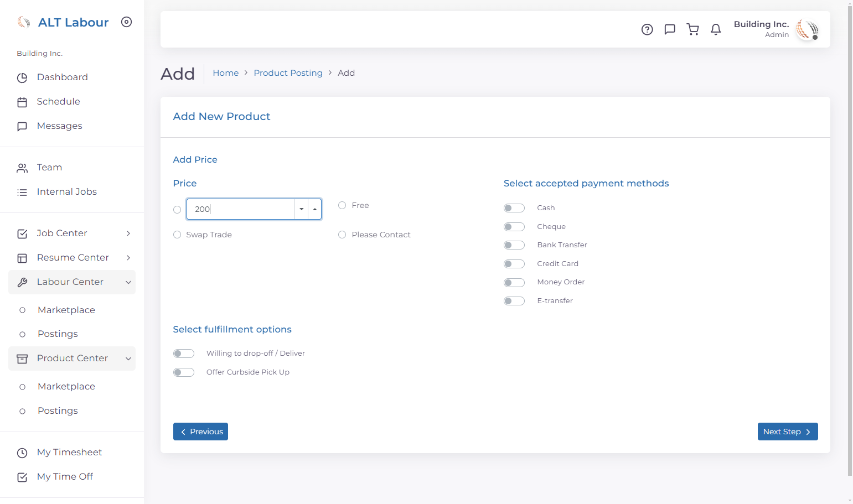The width and height of the screenshot is (853, 504).
Task: Expand the Job Center chevron
Action: pyautogui.click(x=128, y=233)
